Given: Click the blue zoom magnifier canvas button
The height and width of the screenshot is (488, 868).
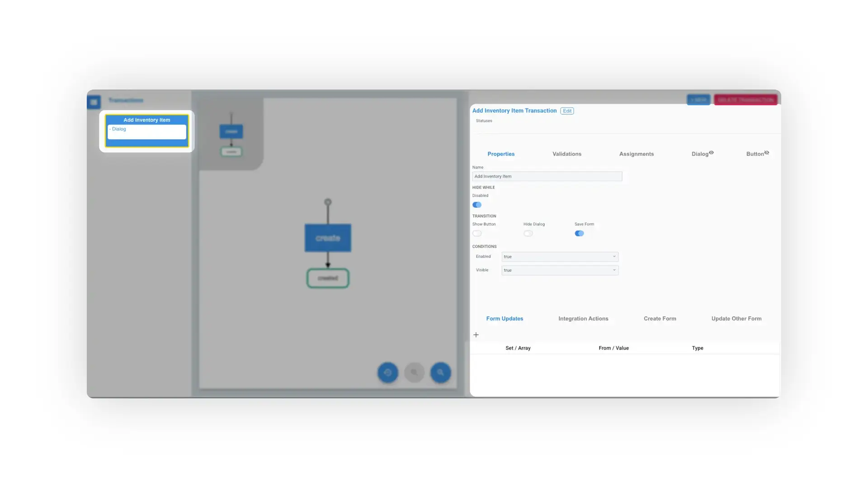Looking at the screenshot, I should 440,373.
